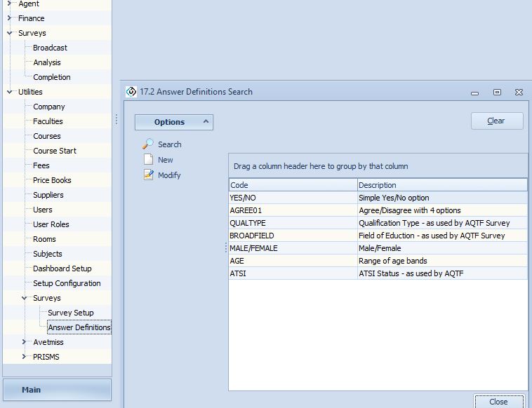Viewport: 532px width, 408px height.
Task: Expand the Finance tree node
Action: [x=10, y=18]
